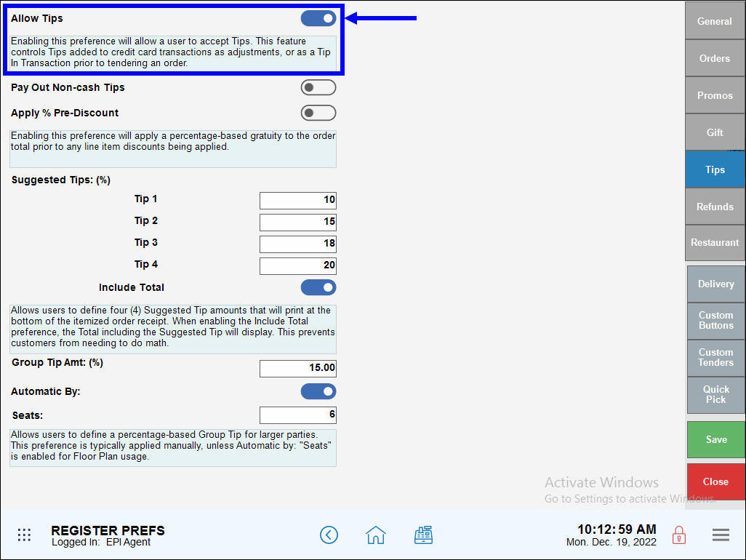This screenshot has height=560, width=746.
Task: Open the Restaurant preferences tab
Action: pos(715,243)
